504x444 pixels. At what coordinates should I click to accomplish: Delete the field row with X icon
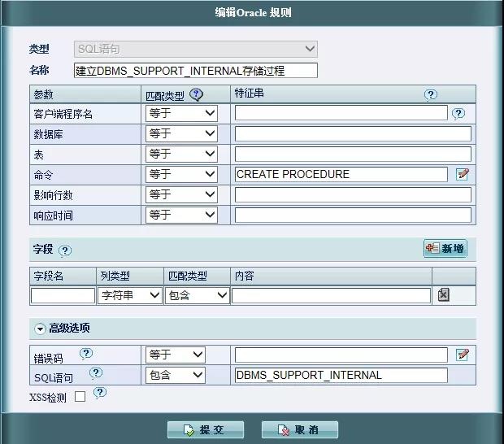coord(443,295)
